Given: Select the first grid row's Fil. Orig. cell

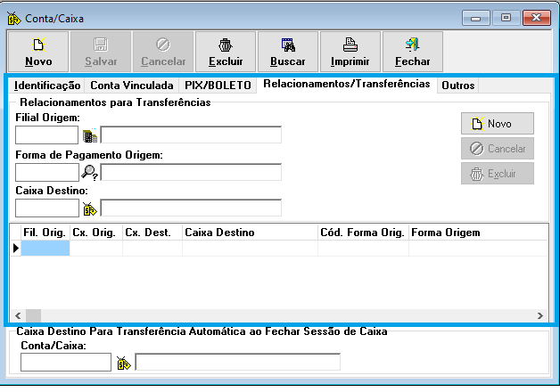Looking at the screenshot, I should pos(45,249).
